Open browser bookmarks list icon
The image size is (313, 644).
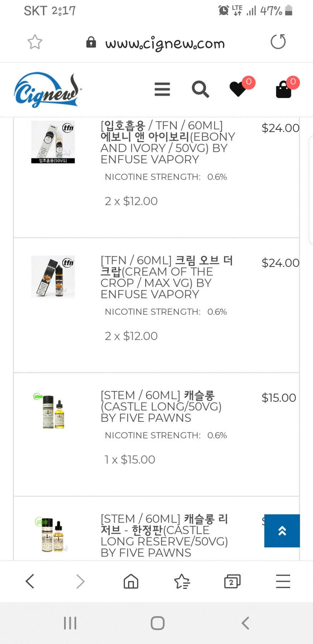click(182, 581)
